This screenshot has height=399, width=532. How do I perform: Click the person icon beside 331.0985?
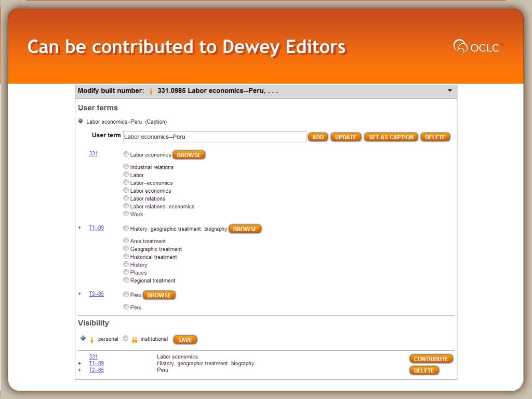pos(151,91)
